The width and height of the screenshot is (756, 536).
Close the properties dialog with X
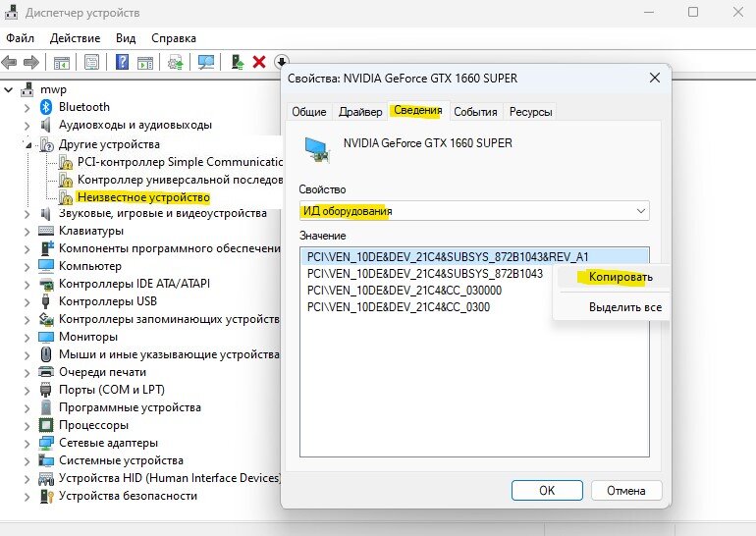click(654, 78)
